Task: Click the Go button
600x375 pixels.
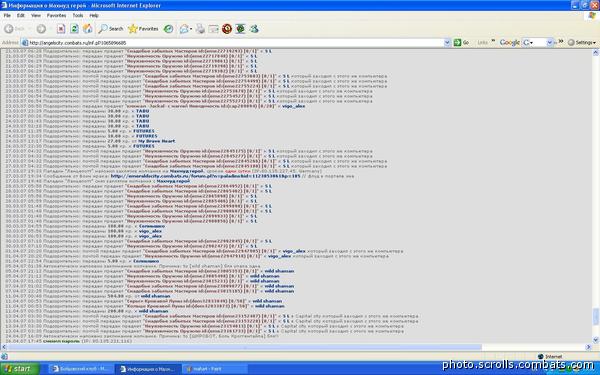Action: pyautogui.click(x=461, y=42)
